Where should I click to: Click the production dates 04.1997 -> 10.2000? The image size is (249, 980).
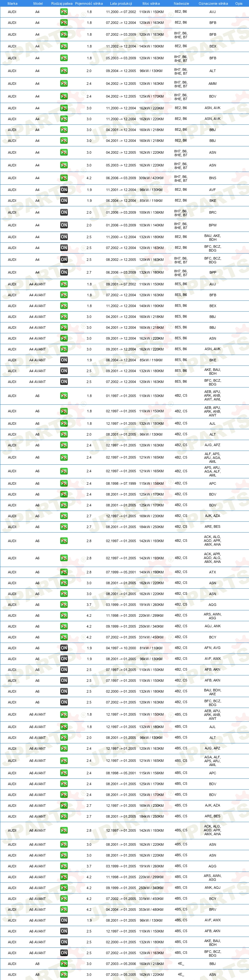pyautogui.click(x=121, y=648)
